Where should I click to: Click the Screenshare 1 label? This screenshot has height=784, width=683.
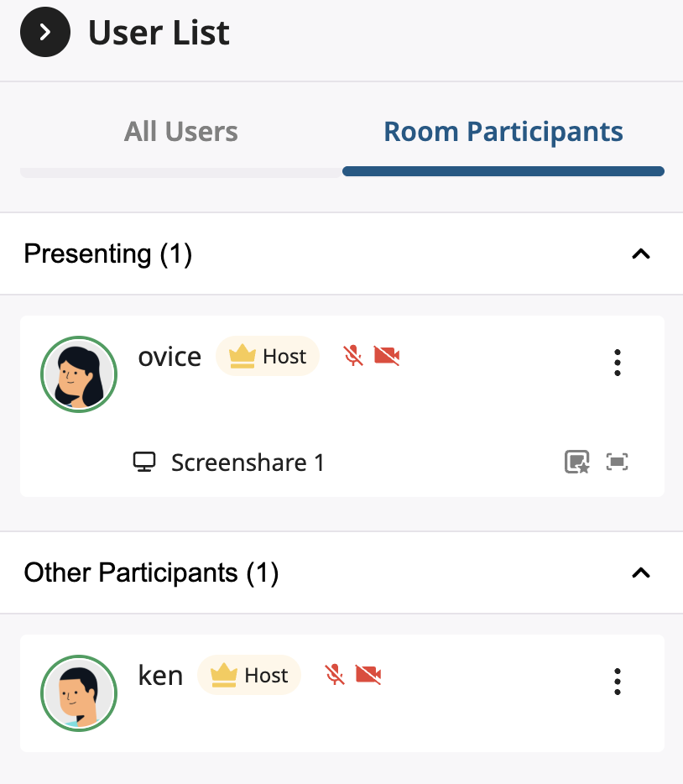(x=248, y=463)
